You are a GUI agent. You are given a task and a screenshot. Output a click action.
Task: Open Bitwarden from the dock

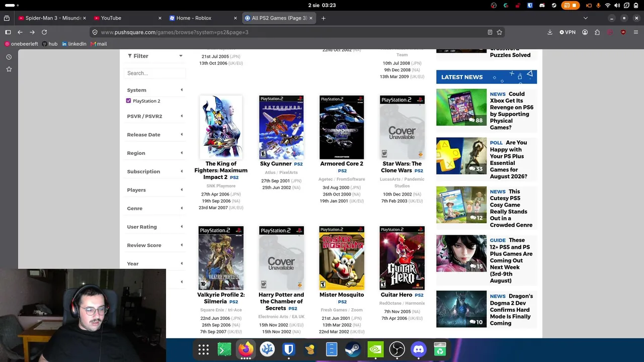pos(289,349)
